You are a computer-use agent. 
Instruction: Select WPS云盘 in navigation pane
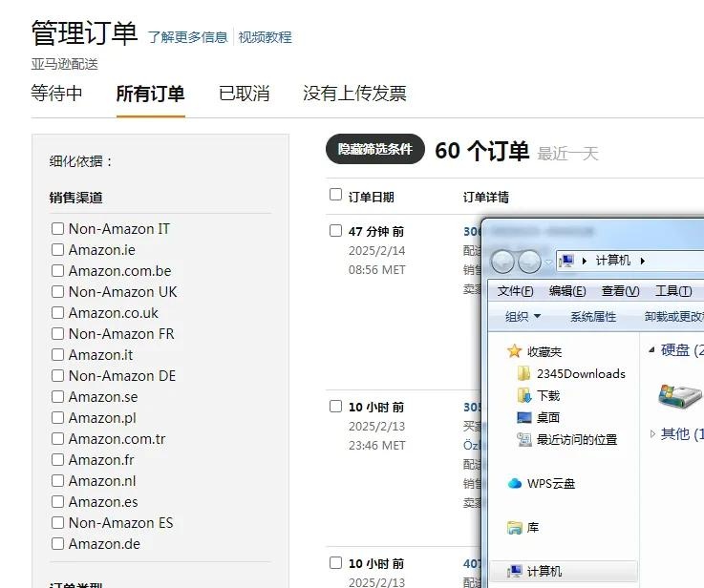pyautogui.click(x=551, y=484)
